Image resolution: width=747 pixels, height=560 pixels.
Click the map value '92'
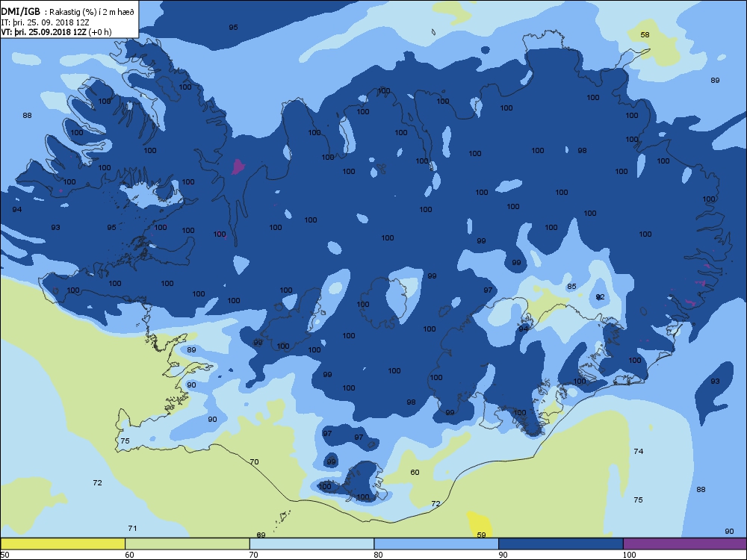pyautogui.click(x=600, y=297)
